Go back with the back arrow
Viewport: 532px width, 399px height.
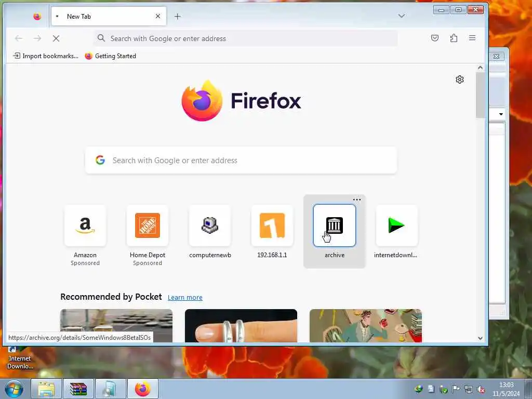19,38
